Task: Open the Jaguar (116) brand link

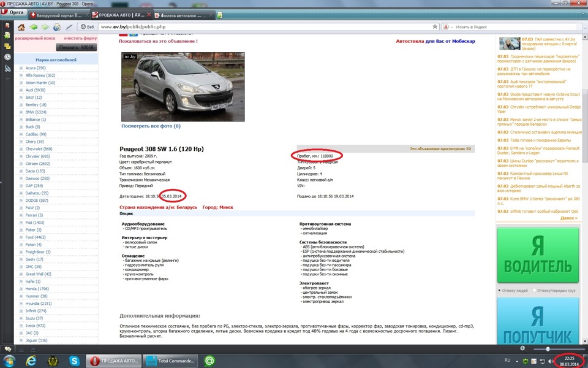Action: tap(36, 340)
